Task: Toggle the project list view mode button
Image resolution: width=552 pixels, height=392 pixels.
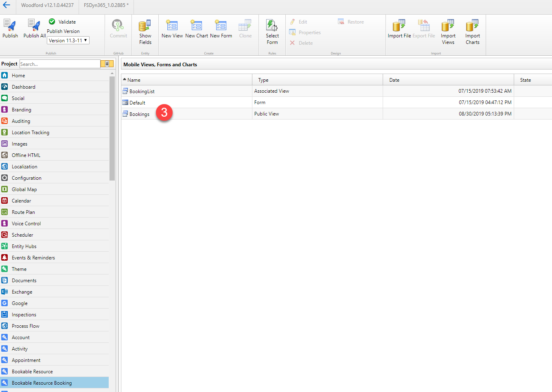Action: [x=107, y=64]
